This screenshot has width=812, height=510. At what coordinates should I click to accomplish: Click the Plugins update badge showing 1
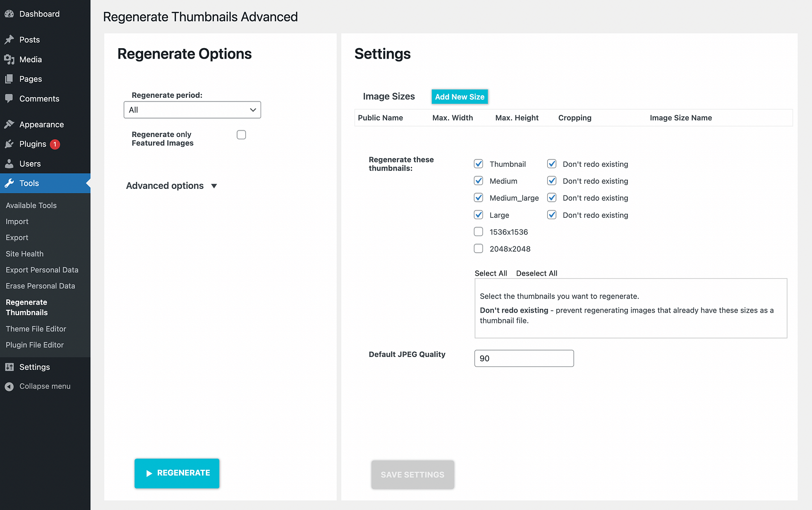(55, 144)
